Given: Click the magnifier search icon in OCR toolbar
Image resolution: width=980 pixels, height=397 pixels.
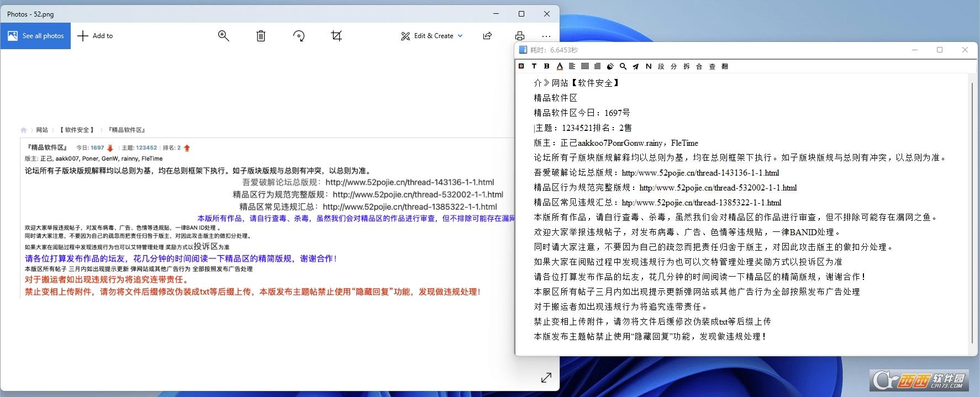Looking at the screenshot, I should [x=623, y=66].
